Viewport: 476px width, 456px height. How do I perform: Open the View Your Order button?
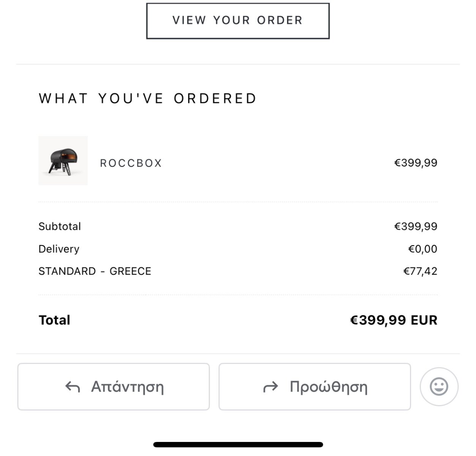coord(238,21)
